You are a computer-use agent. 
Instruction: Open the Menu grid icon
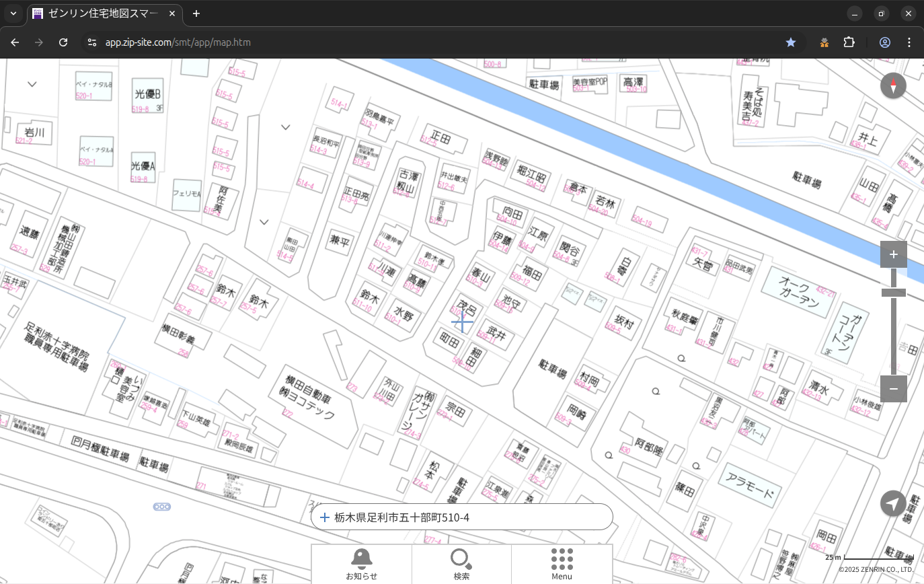click(562, 563)
